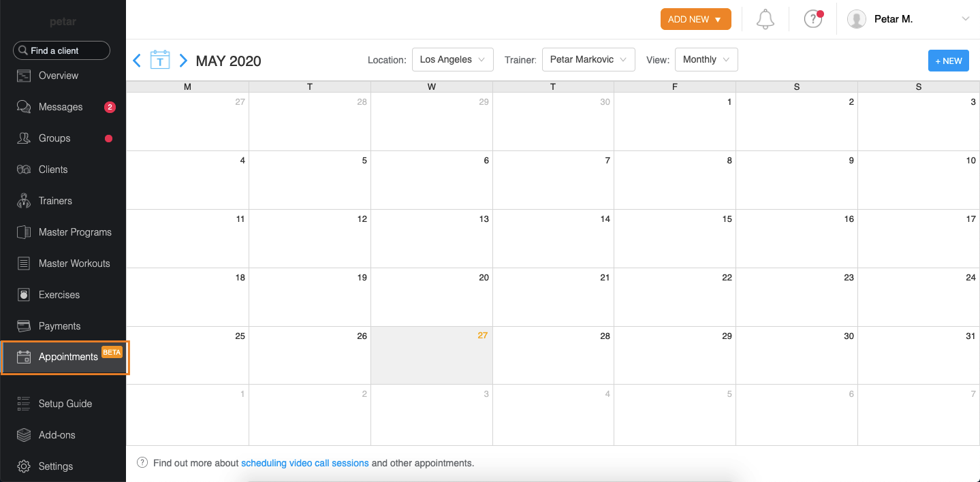Select the May 20 calendar cell

pos(432,297)
